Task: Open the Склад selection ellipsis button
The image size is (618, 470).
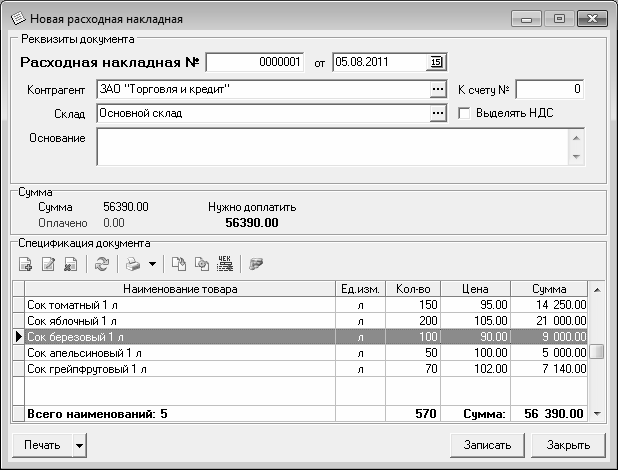Action: click(x=436, y=113)
